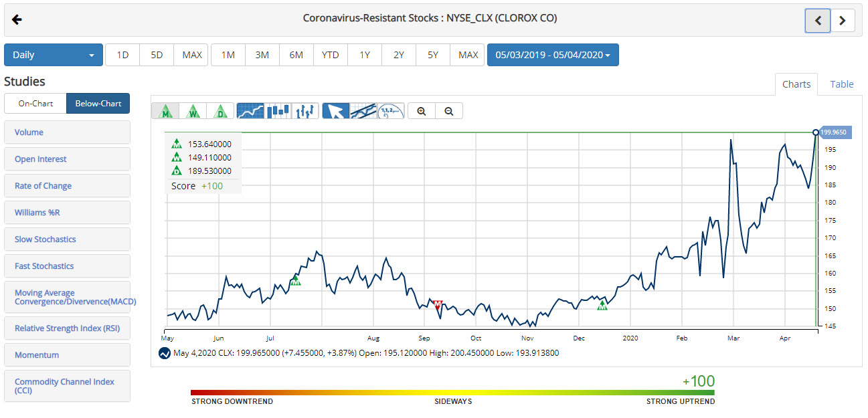Go back using the left arrow icon
Image resolution: width=868 pixels, height=418 pixels.
pyautogui.click(x=17, y=19)
